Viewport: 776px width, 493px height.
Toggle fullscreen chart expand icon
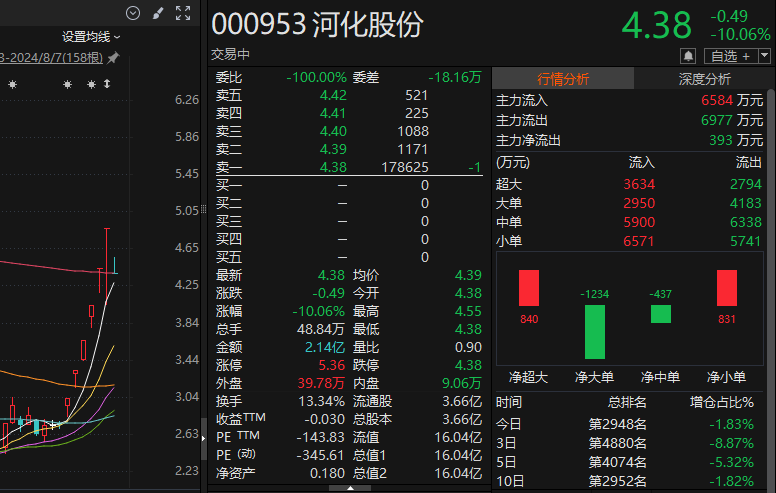183,13
